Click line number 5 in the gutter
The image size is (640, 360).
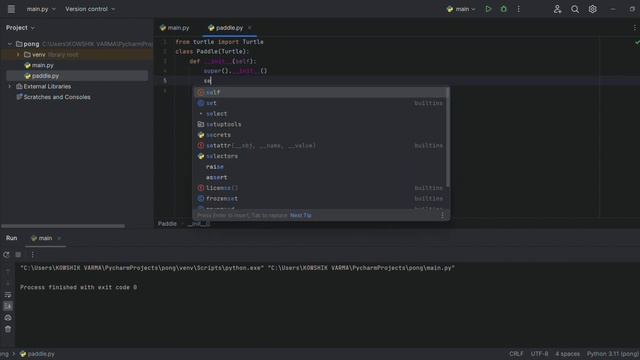coord(165,81)
